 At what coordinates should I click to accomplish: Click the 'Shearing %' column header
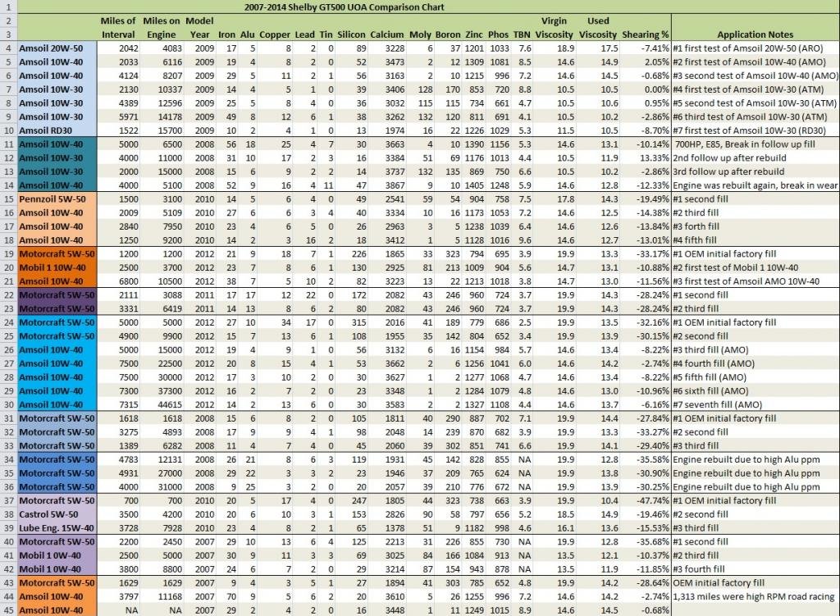click(645, 34)
